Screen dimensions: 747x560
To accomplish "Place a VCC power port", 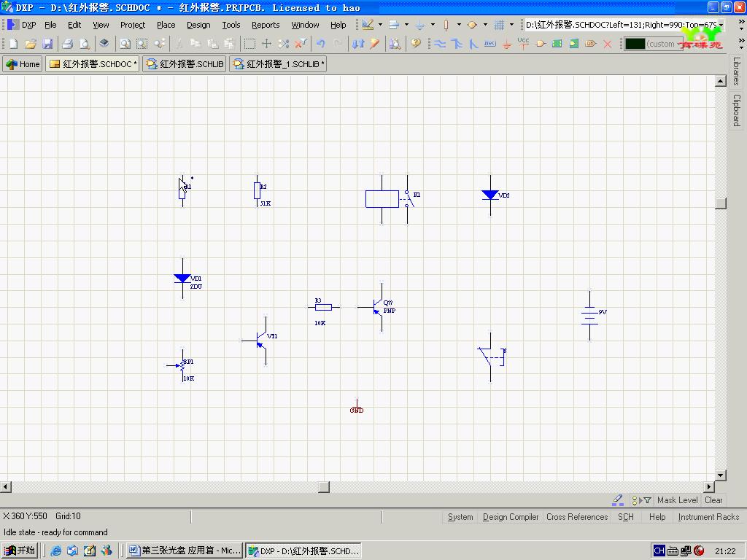I will (524, 44).
